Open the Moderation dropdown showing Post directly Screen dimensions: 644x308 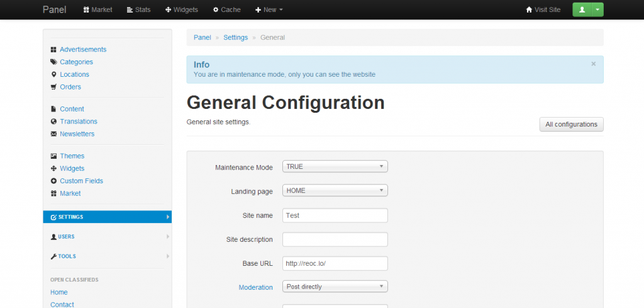pyautogui.click(x=335, y=287)
